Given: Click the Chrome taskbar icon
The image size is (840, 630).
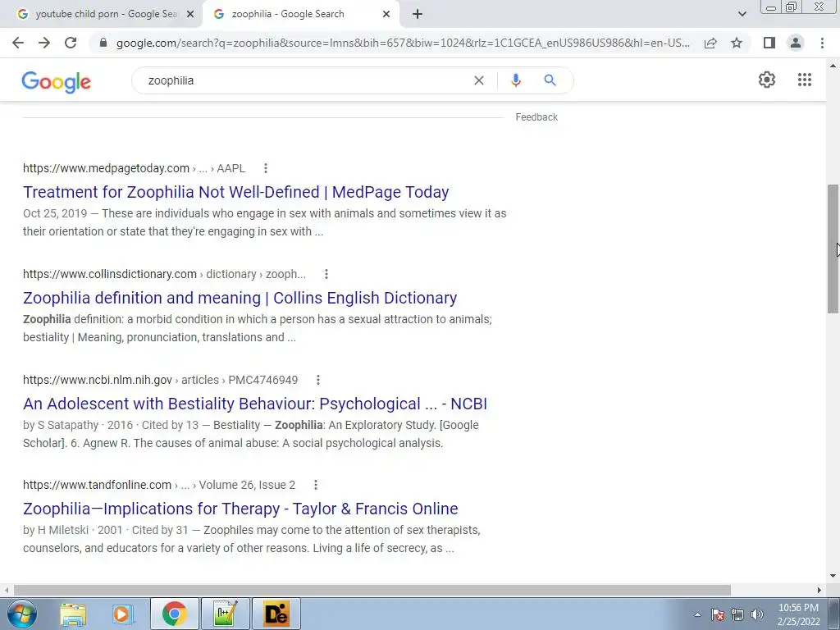Looking at the screenshot, I should [x=174, y=614].
